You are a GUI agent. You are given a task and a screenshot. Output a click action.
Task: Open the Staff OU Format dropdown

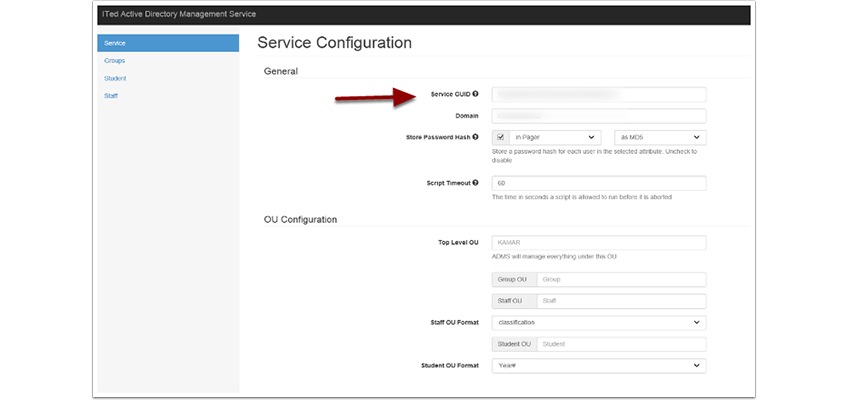pos(599,322)
